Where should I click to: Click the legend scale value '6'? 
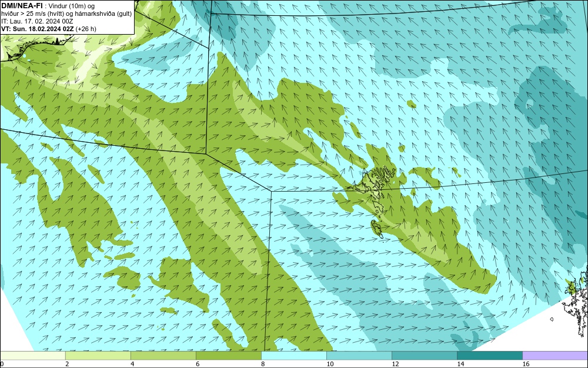click(x=198, y=364)
